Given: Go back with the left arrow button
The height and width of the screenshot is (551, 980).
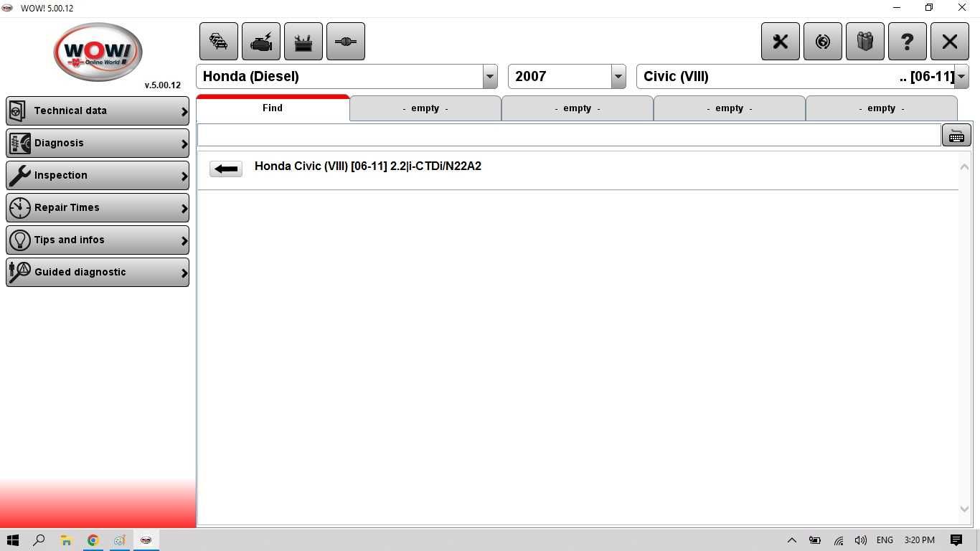Looking at the screenshot, I should (226, 169).
